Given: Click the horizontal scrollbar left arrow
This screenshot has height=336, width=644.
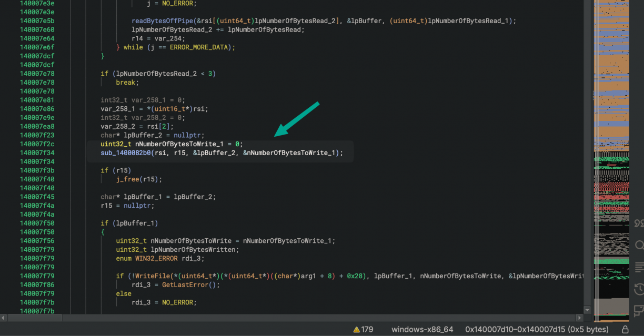Looking at the screenshot, I should pyautogui.click(x=4, y=318).
